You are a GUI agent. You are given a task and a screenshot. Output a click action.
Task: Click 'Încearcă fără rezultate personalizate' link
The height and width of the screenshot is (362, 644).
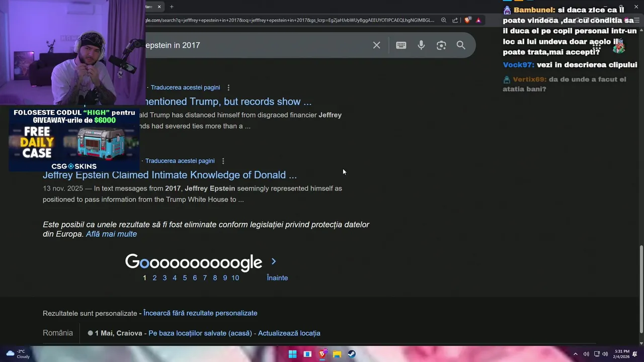[x=200, y=313]
